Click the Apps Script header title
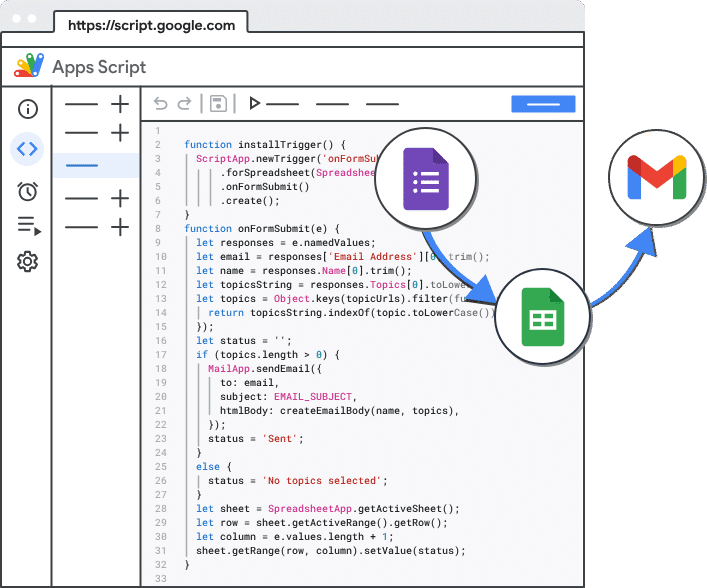This screenshot has height=588, width=707. coord(99,67)
